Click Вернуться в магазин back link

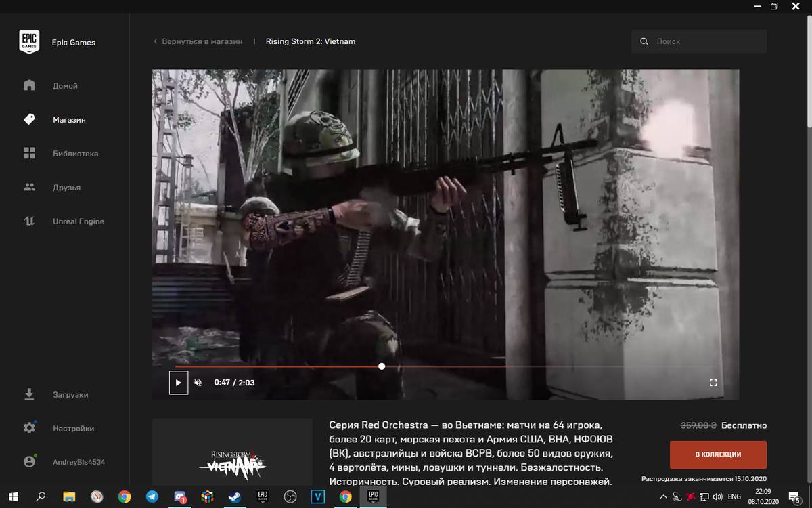tap(198, 41)
